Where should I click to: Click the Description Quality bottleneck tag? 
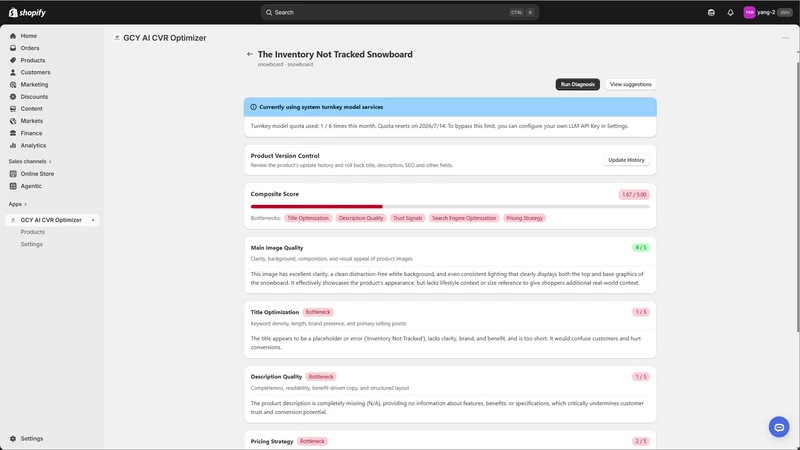361,218
